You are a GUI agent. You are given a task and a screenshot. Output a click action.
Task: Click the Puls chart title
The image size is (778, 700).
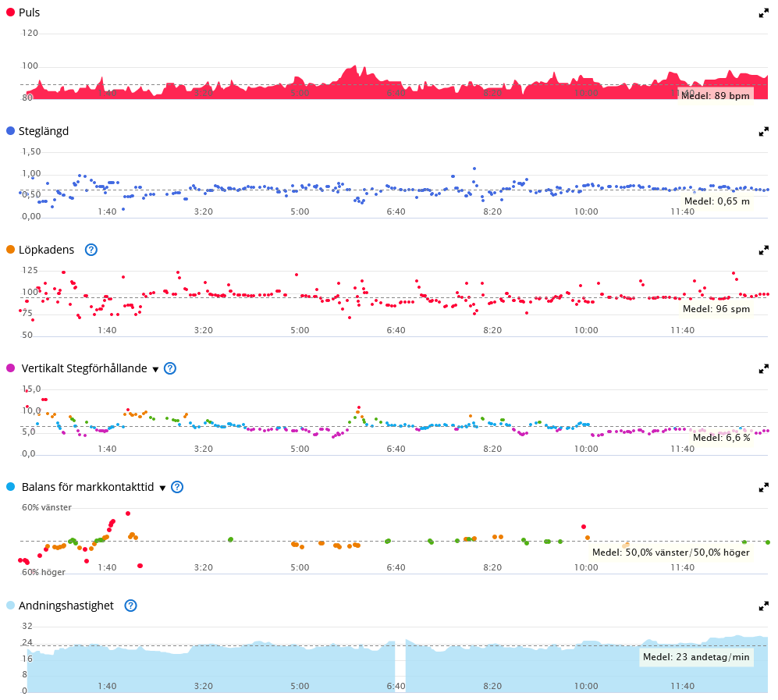[x=30, y=12]
